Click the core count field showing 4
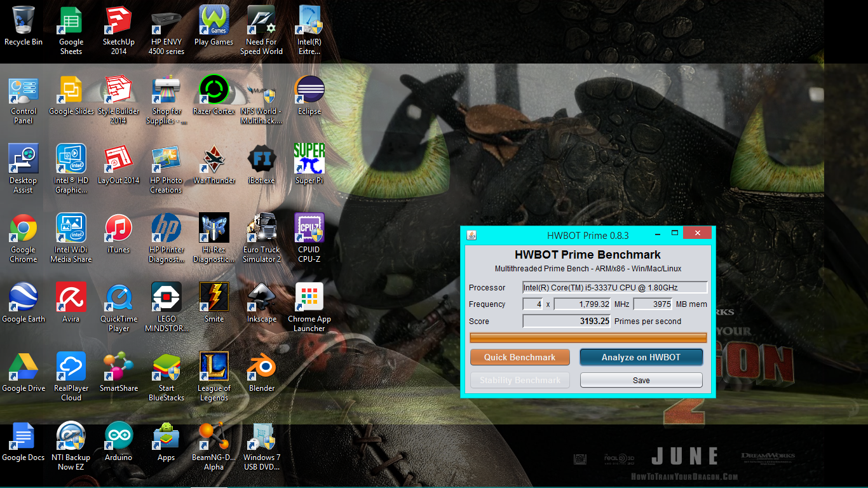Screen dimensions: 868x488 [x=532, y=304]
